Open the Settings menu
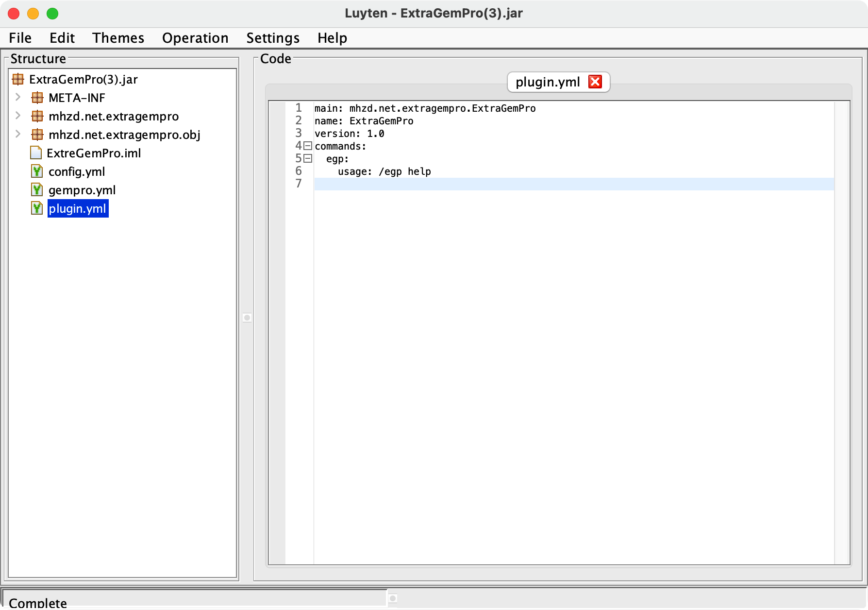The image size is (868, 610). [273, 38]
